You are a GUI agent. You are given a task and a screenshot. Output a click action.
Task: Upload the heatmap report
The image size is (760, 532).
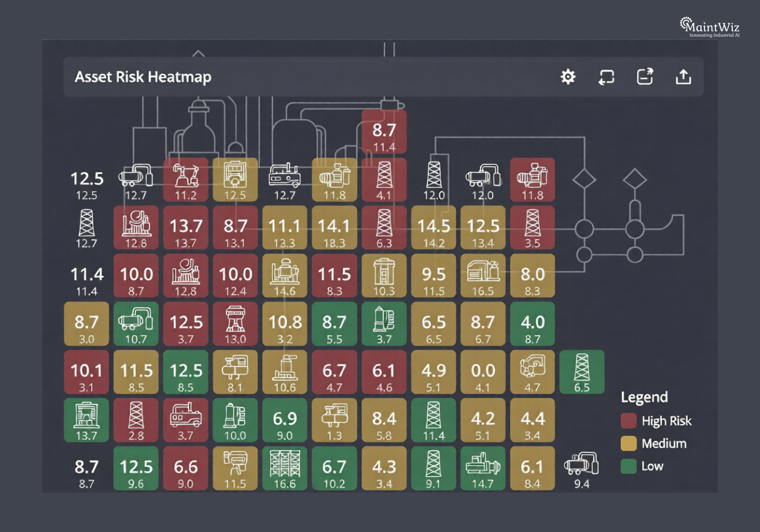(683, 77)
